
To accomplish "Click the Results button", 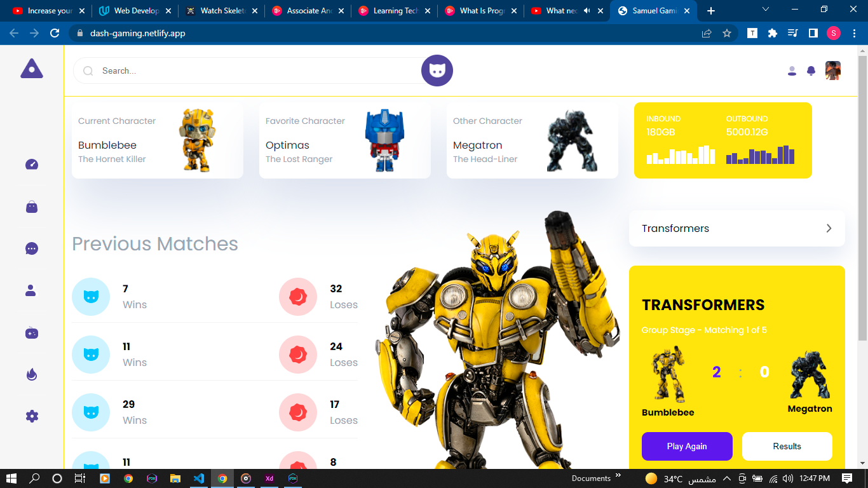I will tap(787, 446).
